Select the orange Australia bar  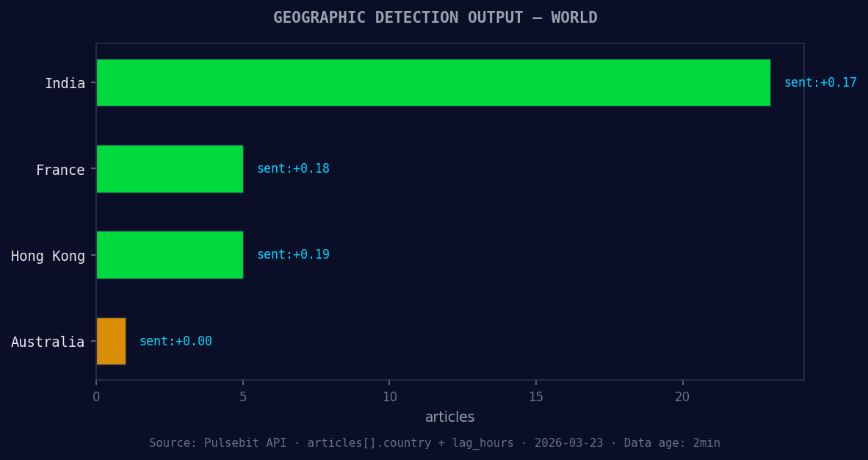coord(110,341)
